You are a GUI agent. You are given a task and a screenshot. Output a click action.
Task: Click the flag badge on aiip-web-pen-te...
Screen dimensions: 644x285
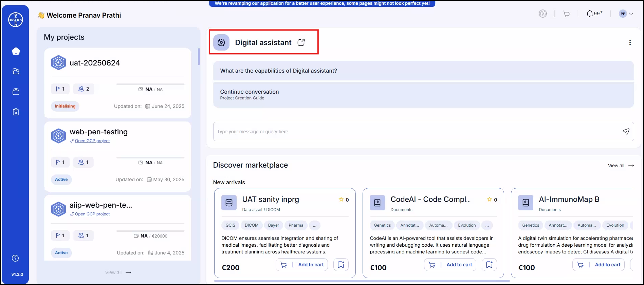tap(60, 235)
